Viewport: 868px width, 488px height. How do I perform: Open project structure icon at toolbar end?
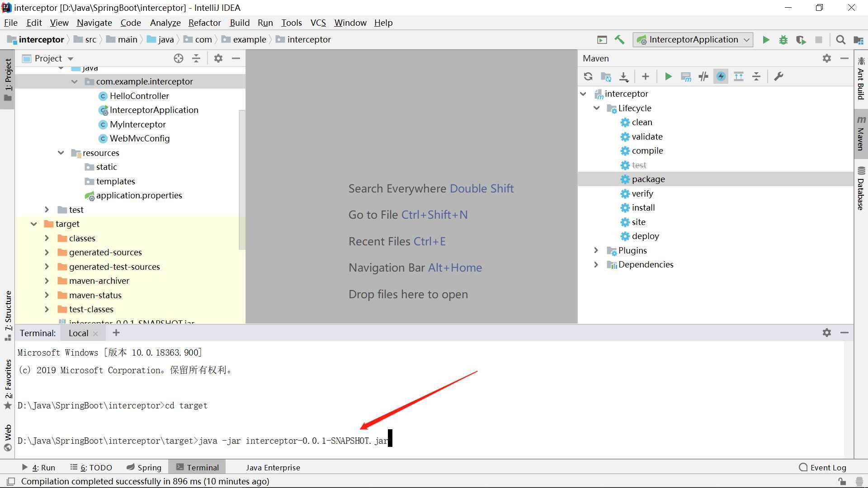(x=858, y=40)
